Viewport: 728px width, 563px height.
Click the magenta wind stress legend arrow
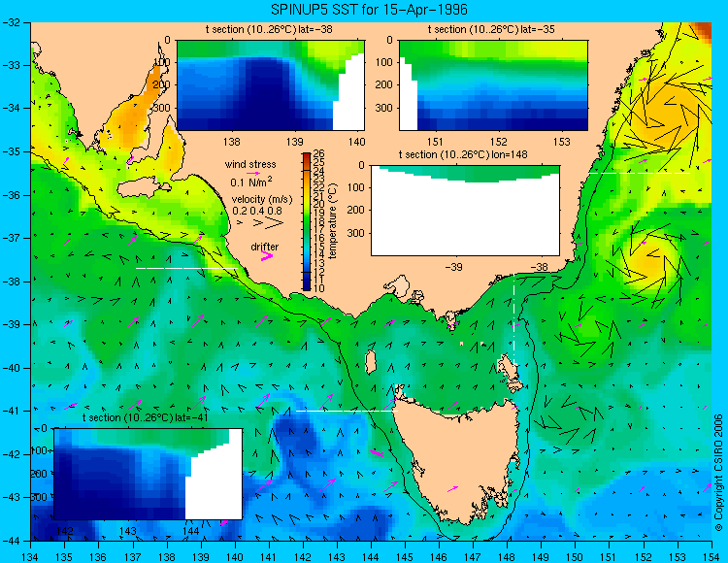pos(253,173)
